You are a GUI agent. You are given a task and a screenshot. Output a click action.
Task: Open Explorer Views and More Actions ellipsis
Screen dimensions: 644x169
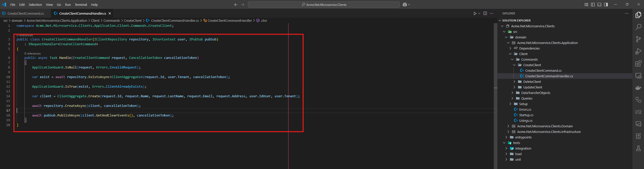[627, 13]
